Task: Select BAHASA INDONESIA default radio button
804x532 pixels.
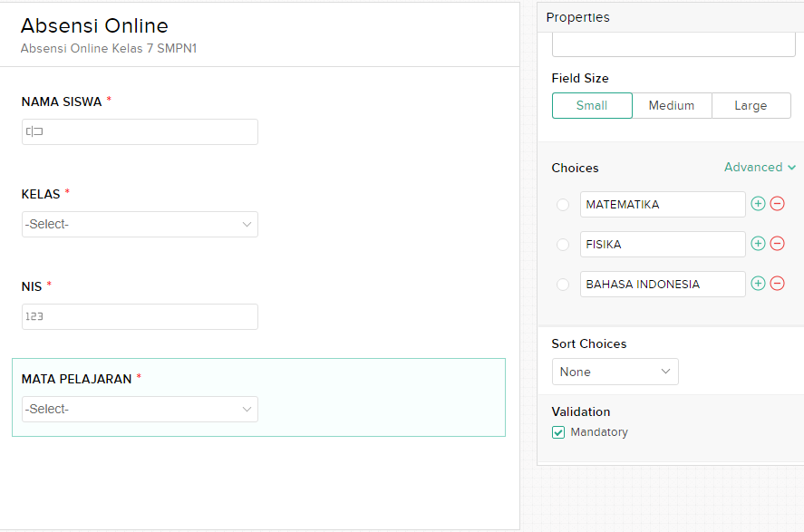Action: tap(563, 284)
